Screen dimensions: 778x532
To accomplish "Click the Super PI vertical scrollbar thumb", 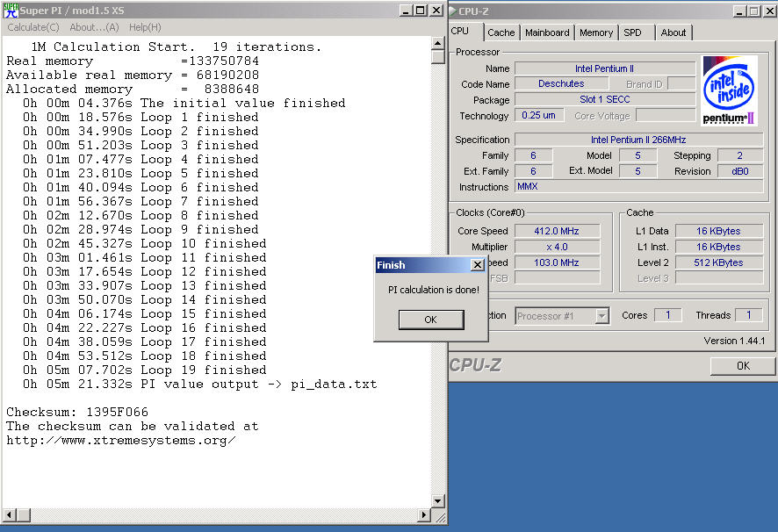I will 437,56.
